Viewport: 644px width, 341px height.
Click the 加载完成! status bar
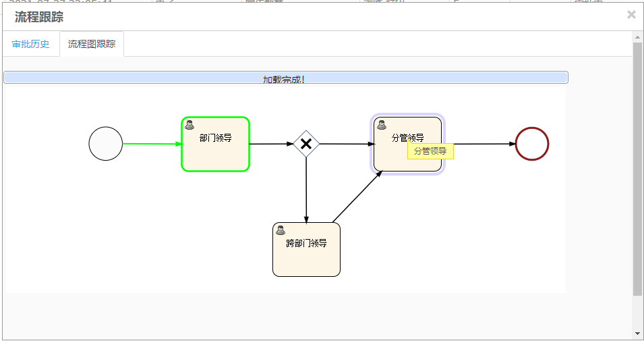click(x=285, y=78)
